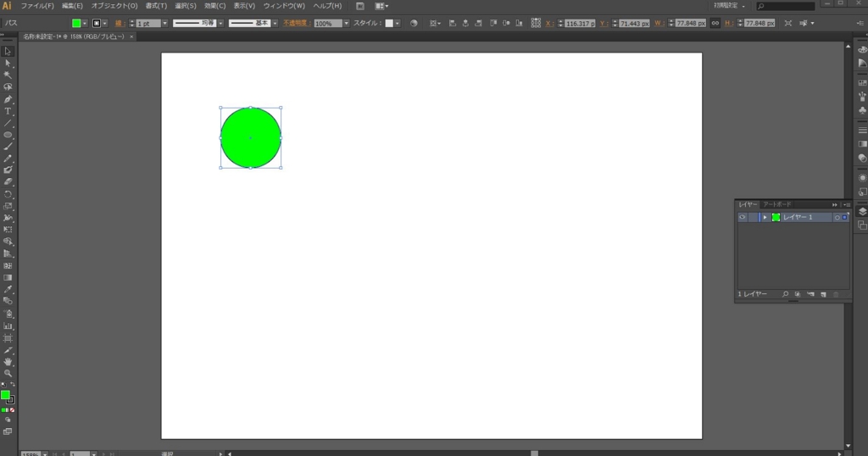Select the Zoom tool
This screenshot has height=456, width=868.
click(8, 374)
